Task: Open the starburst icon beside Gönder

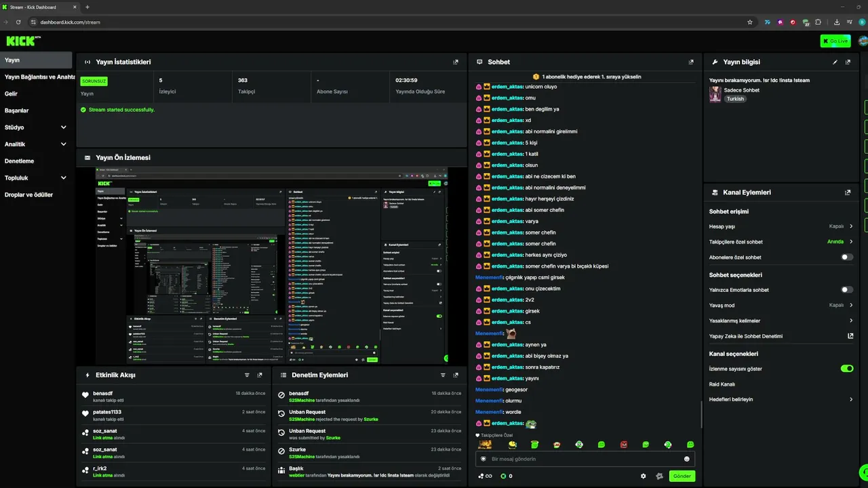Action: coord(659,476)
